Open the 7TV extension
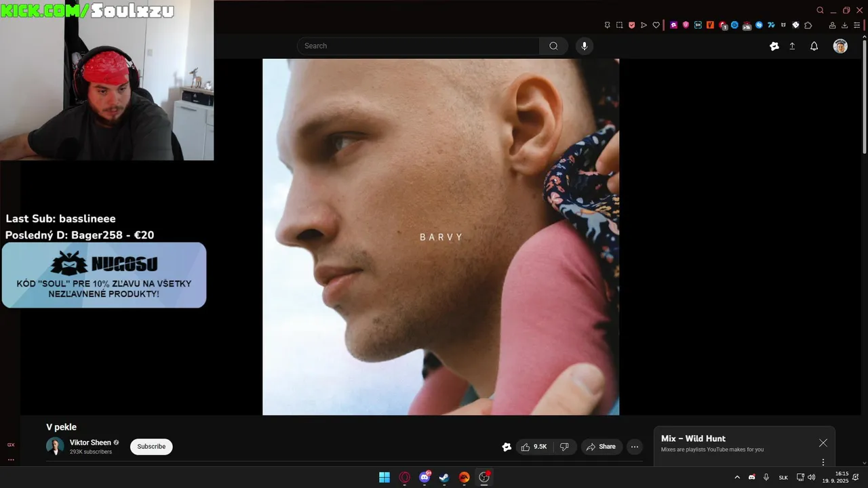This screenshot has height=488, width=868. click(771, 25)
